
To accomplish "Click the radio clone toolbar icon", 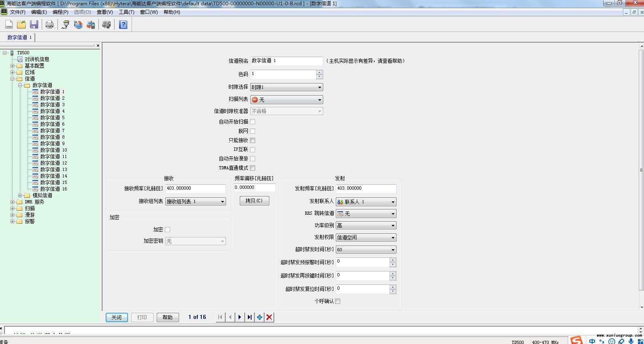I will pos(107,25).
